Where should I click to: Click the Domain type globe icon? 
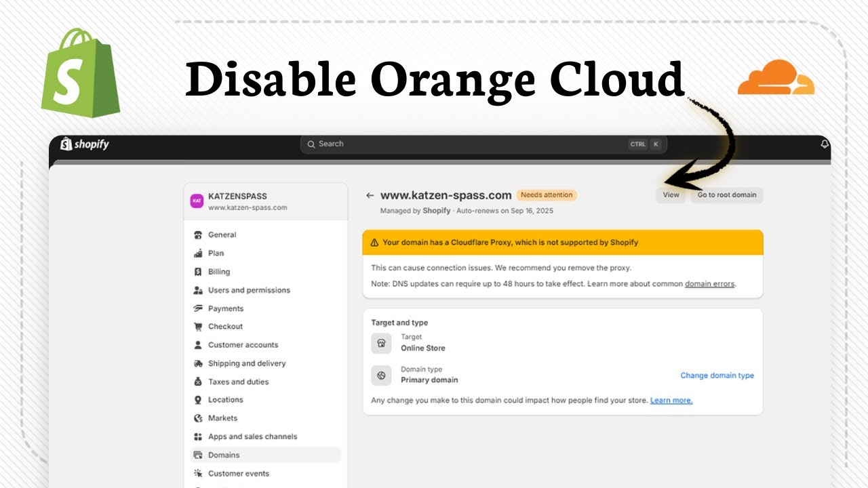click(x=381, y=375)
